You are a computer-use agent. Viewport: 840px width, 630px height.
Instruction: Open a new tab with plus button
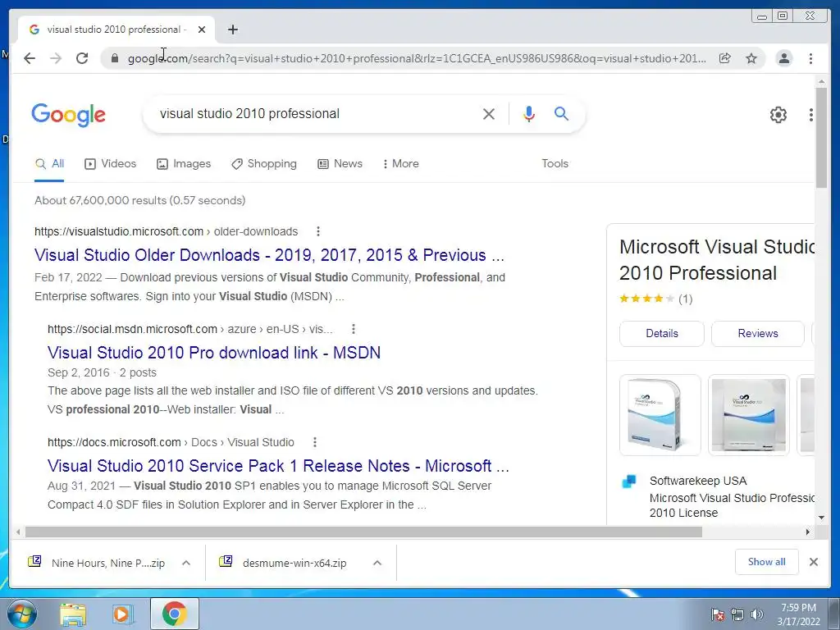(232, 30)
